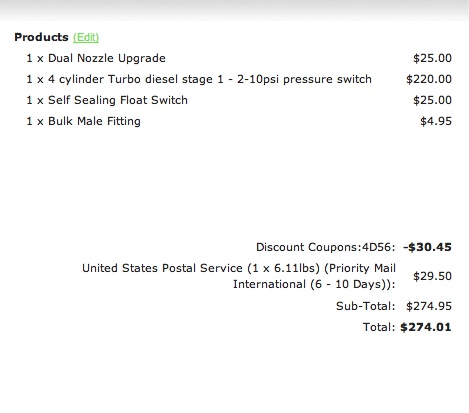
Task: Click the Sub-Total label
Action: click(366, 306)
